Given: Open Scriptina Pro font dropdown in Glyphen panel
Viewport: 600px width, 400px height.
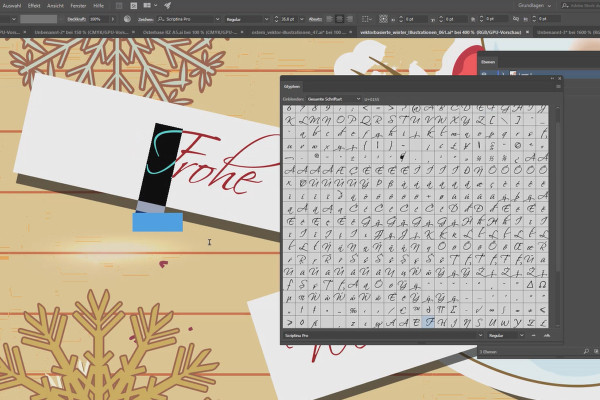Looking at the screenshot, I should tap(383, 336).
